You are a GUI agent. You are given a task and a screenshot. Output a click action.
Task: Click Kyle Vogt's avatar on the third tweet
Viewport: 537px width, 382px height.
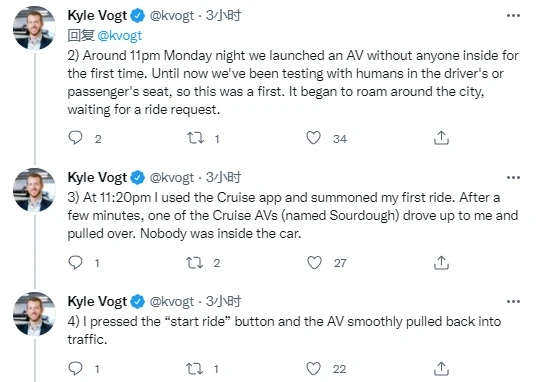pyautogui.click(x=34, y=314)
